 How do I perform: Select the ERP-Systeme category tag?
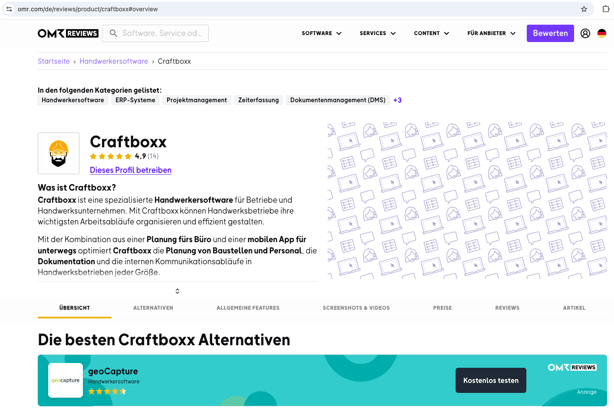pyautogui.click(x=135, y=100)
